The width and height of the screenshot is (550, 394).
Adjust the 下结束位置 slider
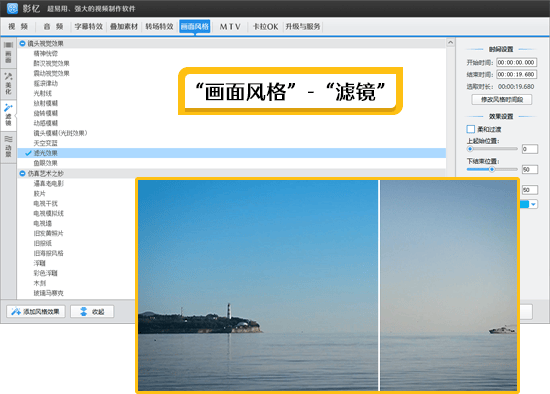point(492,169)
